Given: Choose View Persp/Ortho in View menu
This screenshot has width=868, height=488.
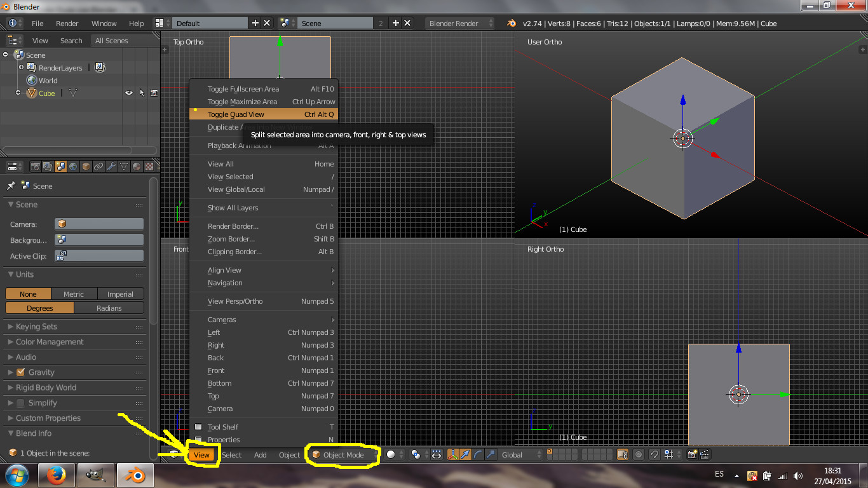Looking at the screenshot, I should coord(264,301).
